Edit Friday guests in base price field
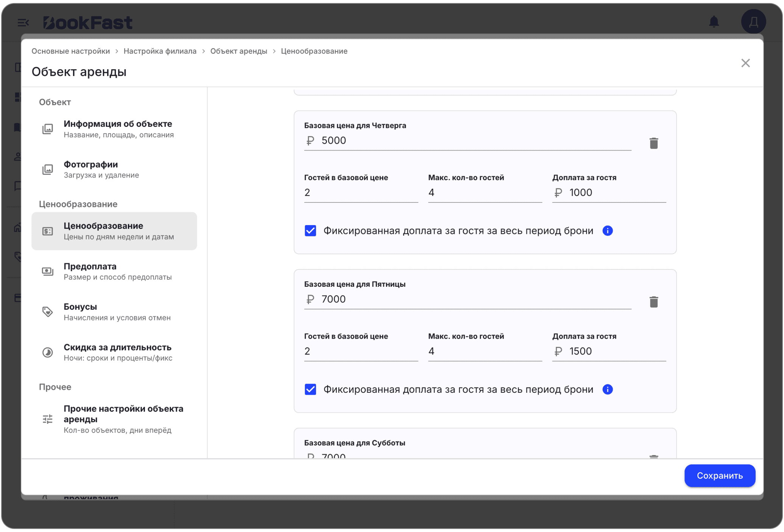Viewport: 784px width, 532px height. tap(361, 352)
